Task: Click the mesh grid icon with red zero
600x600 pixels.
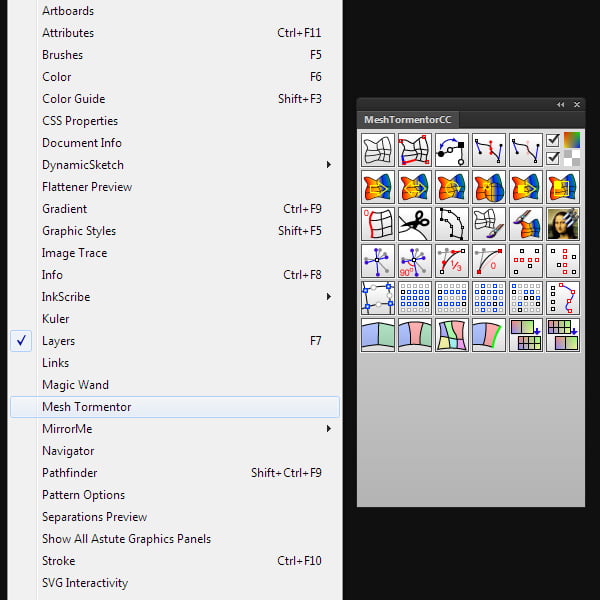Action: [x=378, y=224]
